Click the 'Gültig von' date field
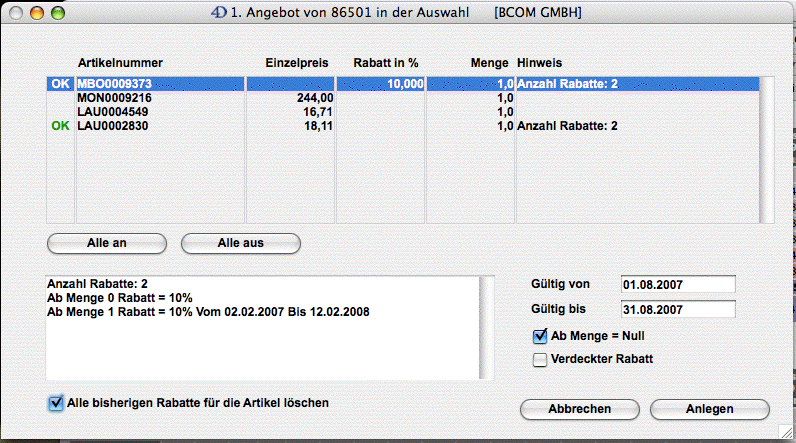This screenshot has height=443, width=796. [x=677, y=286]
